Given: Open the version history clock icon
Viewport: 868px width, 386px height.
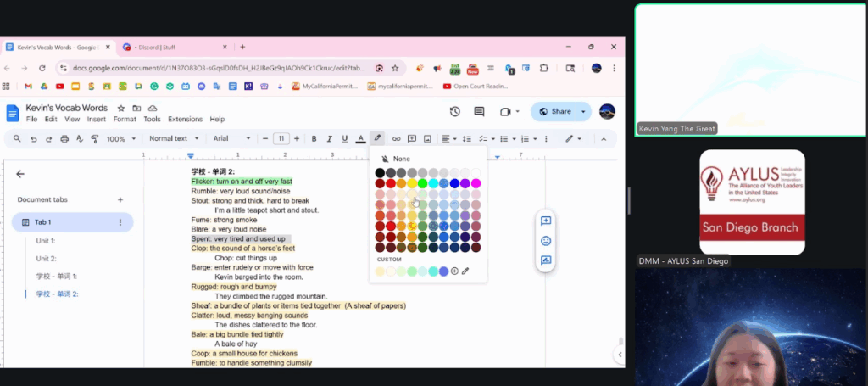Looking at the screenshot, I should click(x=455, y=111).
